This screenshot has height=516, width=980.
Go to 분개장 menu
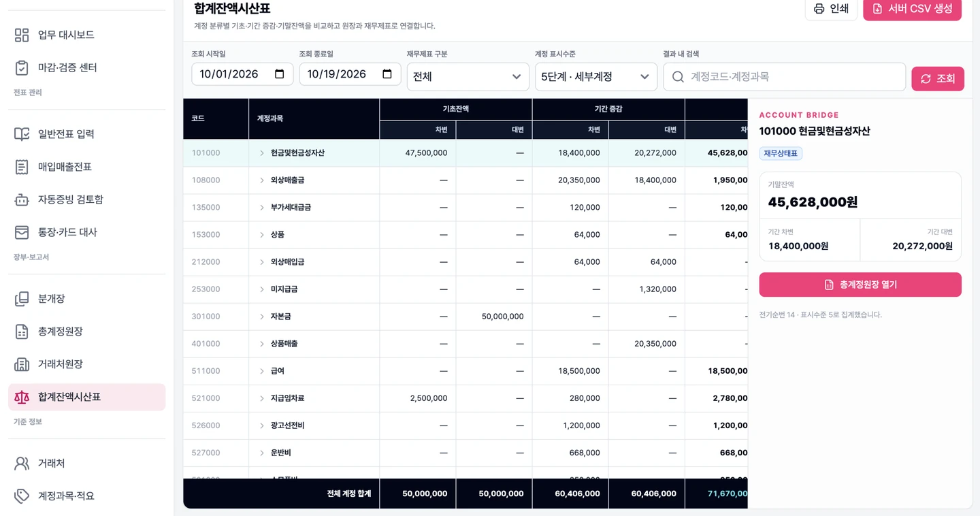point(86,299)
